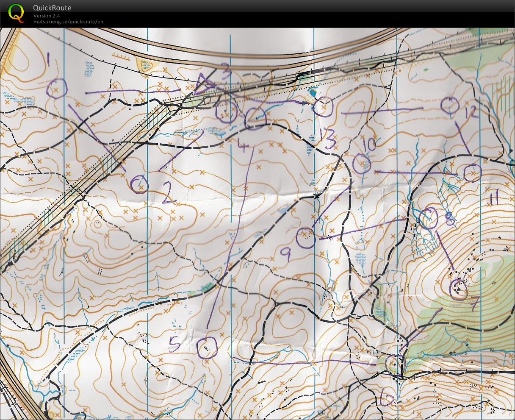This screenshot has width=515, height=420.
Task: Click the control 9 circle marker
Action: pyautogui.click(x=306, y=238)
